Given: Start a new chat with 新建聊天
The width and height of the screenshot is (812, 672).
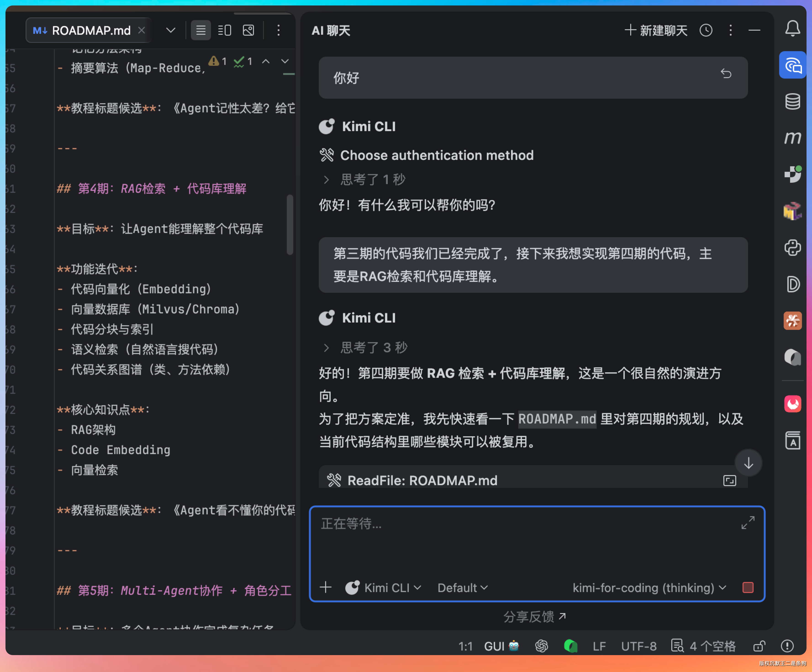Looking at the screenshot, I should [x=656, y=30].
